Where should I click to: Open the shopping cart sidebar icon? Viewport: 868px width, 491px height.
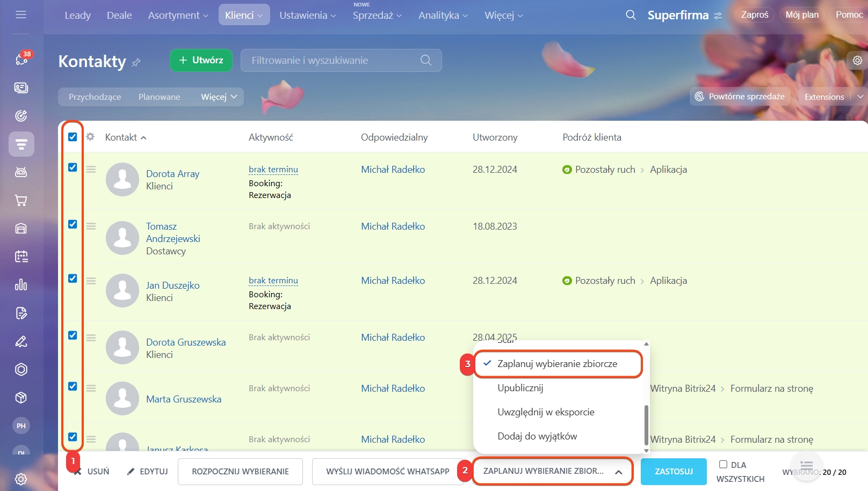point(21,201)
